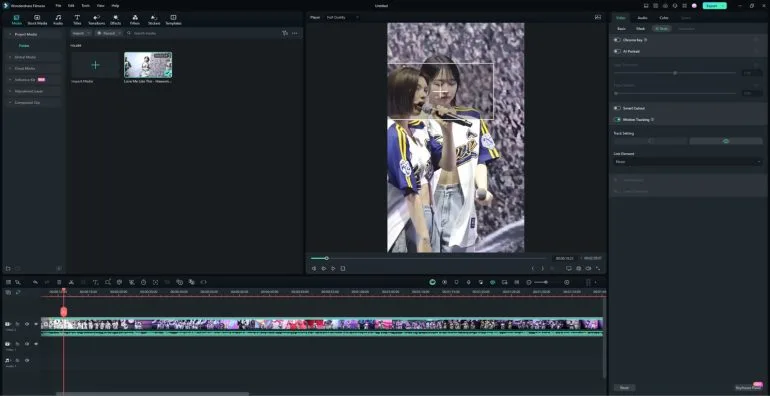Click the player snapshot image icon top right
770x396 pixels.
[x=598, y=17]
